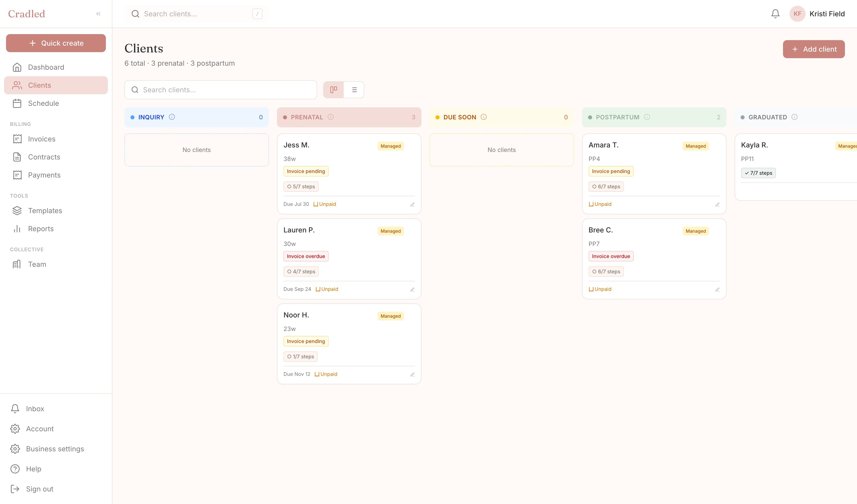Edit Noor H. card with pencil icon
This screenshot has width=857, height=504.
point(412,375)
